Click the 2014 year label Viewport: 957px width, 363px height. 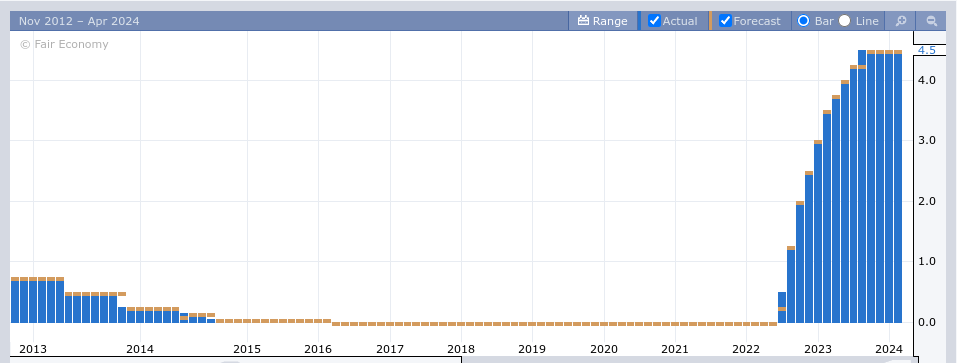(x=140, y=349)
